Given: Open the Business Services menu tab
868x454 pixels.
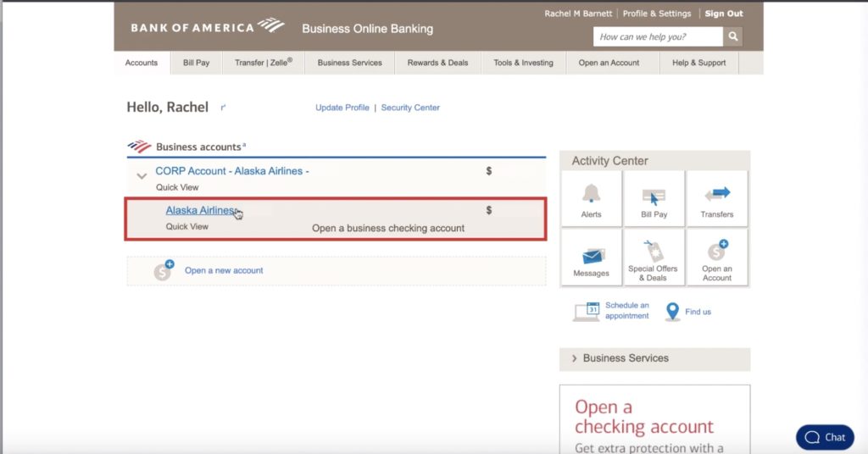Looking at the screenshot, I should (350, 63).
